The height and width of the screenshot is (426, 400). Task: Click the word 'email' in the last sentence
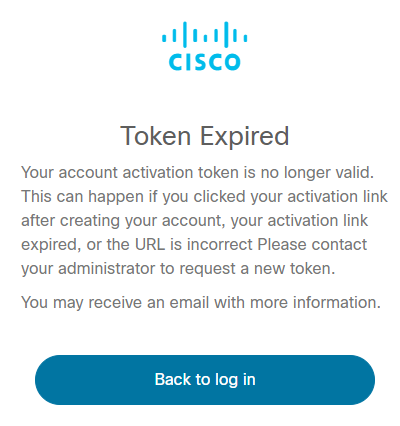(x=190, y=302)
